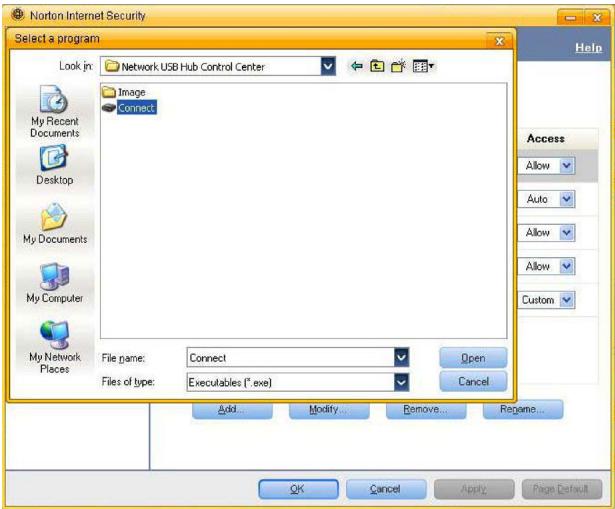
Task: Click the Remove... button
Action: (x=426, y=409)
